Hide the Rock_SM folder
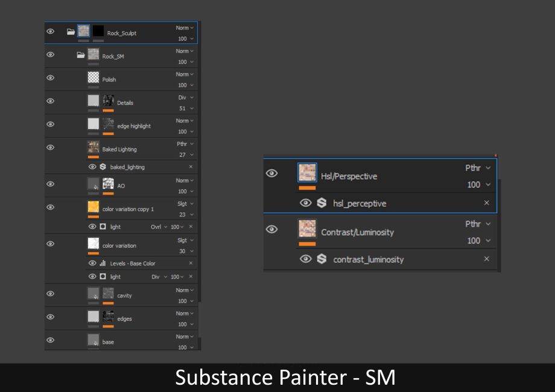Image resolution: width=555 pixels, height=392 pixels. [x=50, y=54]
